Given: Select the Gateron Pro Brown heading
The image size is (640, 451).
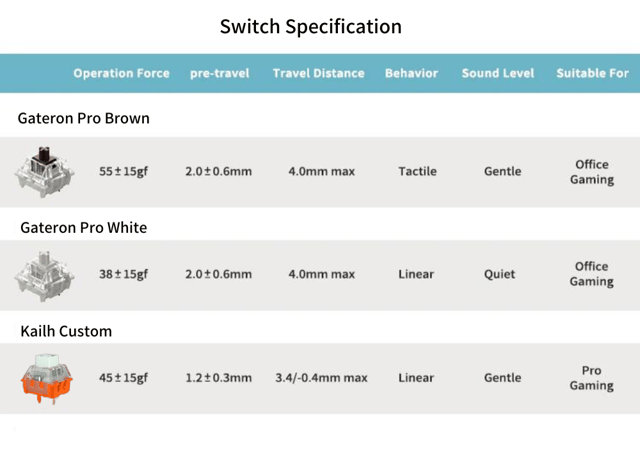Looking at the screenshot, I should (84, 118).
